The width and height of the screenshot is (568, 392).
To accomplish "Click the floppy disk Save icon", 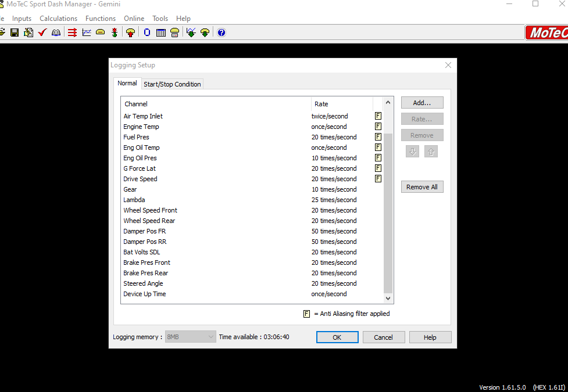I will click(15, 33).
